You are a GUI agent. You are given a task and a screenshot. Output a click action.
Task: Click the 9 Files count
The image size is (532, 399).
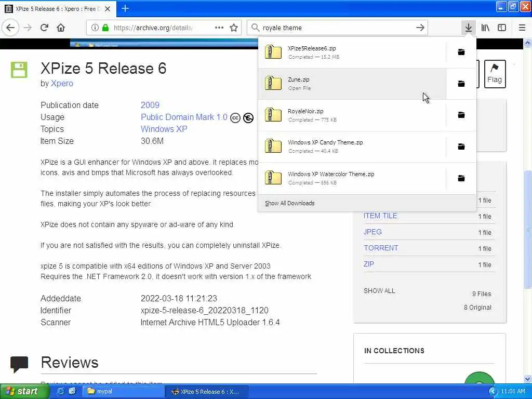482,294
